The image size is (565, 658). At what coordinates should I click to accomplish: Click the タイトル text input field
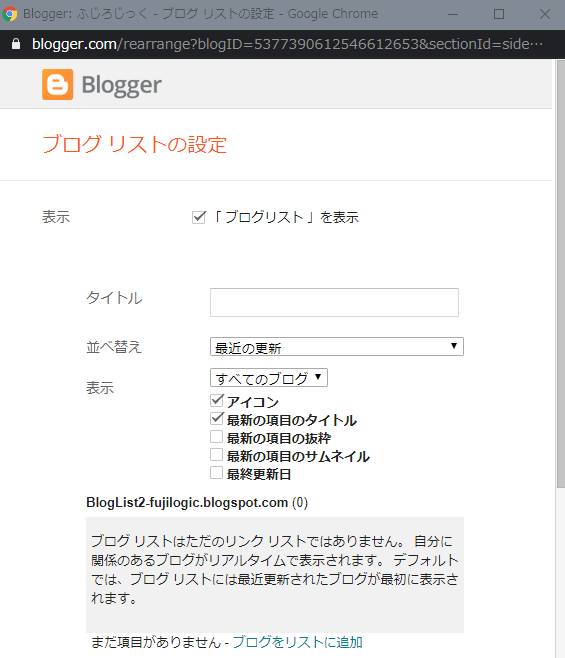pyautogui.click(x=334, y=302)
